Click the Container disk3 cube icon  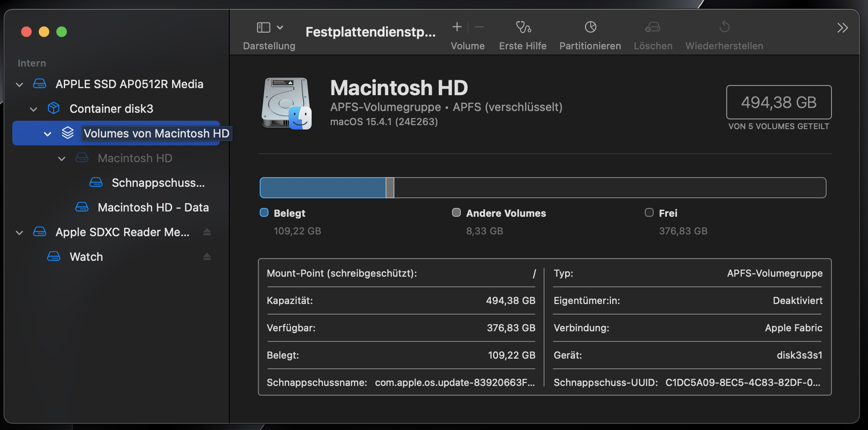(54, 108)
